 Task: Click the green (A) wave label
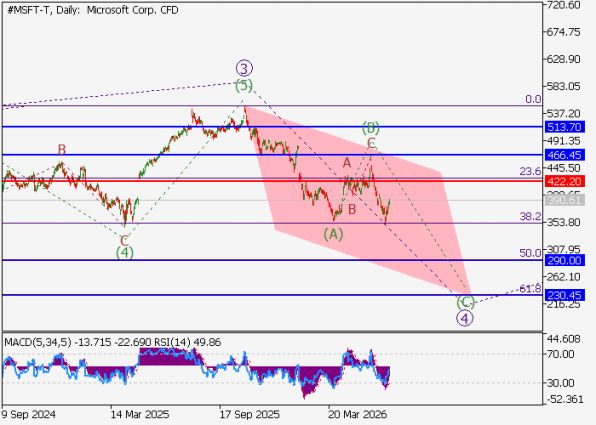(x=333, y=234)
